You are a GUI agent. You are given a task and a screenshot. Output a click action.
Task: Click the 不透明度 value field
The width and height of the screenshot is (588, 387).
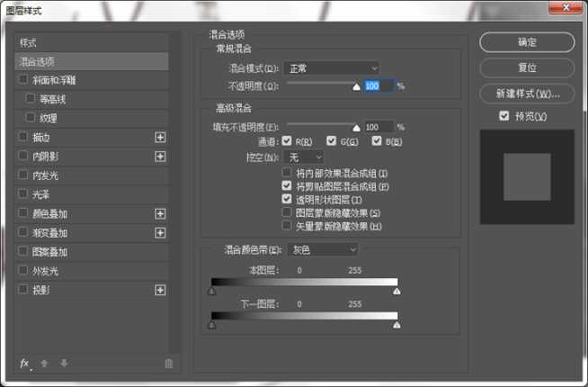pos(379,86)
